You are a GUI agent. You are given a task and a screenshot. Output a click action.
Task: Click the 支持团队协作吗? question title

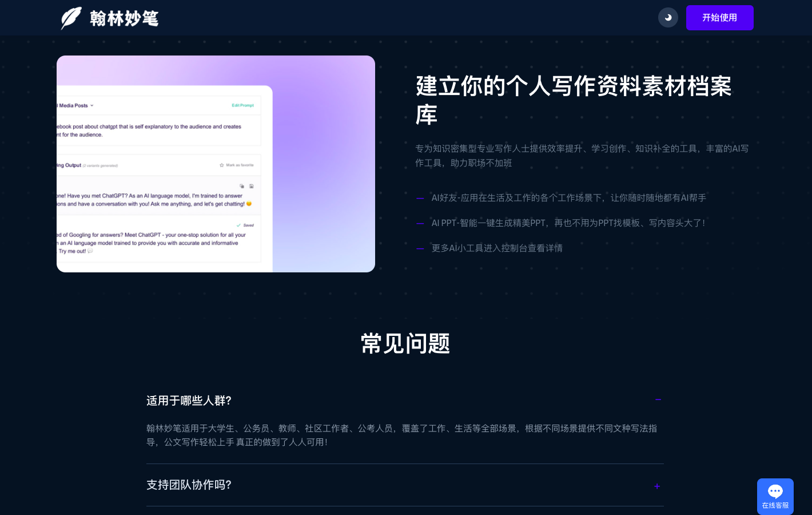pyautogui.click(x=189, y=485)
